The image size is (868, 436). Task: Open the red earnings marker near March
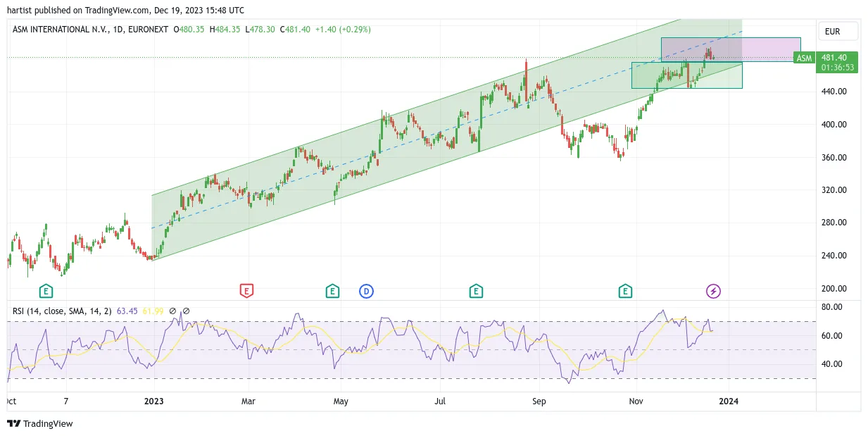[246, 291]
